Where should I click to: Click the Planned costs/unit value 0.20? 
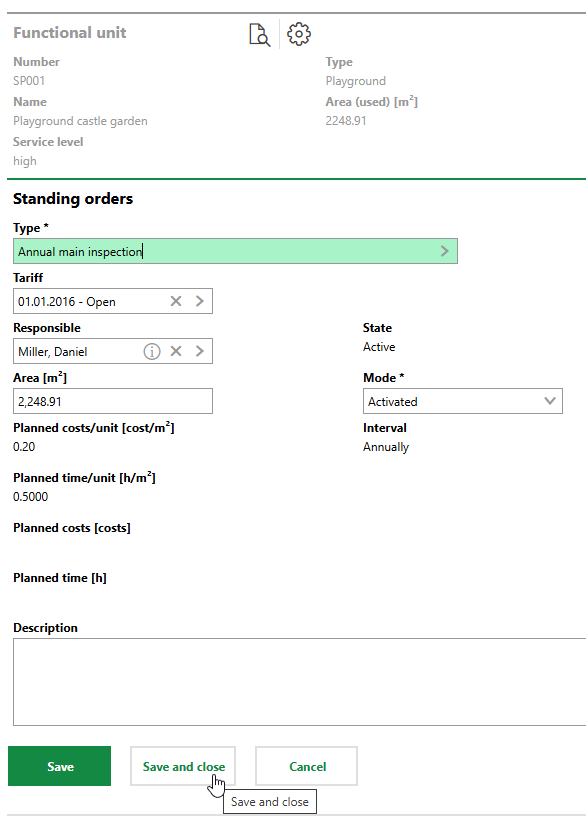click(x=23, y=447)
